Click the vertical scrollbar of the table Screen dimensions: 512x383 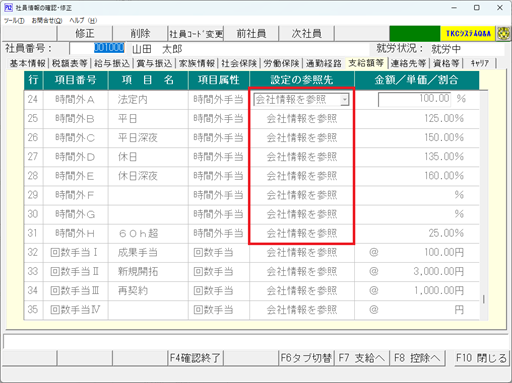483,205
